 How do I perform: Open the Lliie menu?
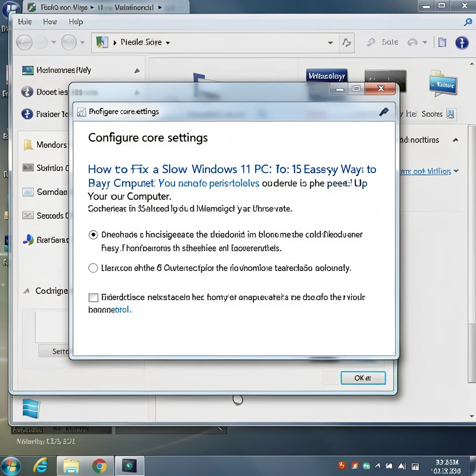pyautogui.click(x=25, y=22)
